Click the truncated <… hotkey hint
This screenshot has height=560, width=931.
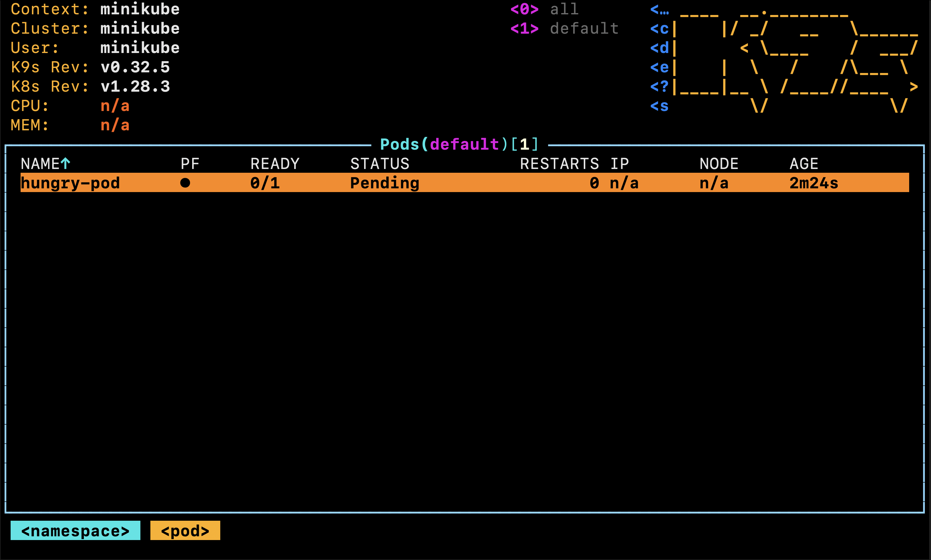[x=659, y=9]
